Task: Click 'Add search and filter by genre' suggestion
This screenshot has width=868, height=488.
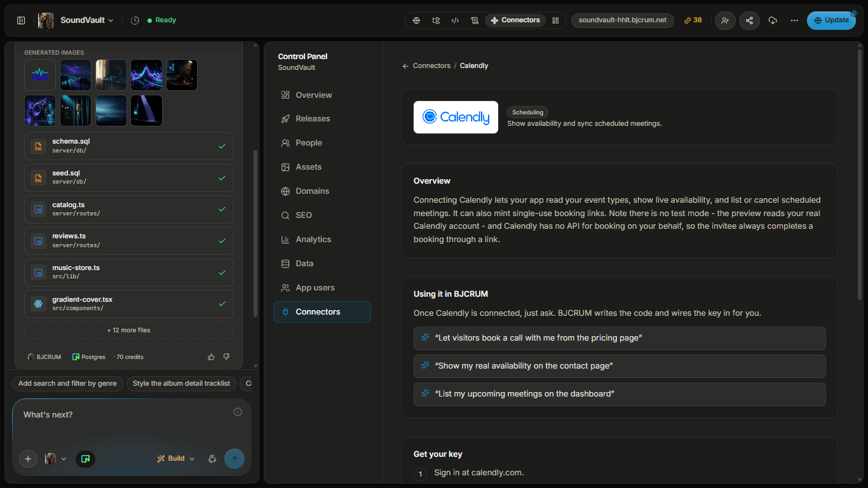Action: pos(67,384)
